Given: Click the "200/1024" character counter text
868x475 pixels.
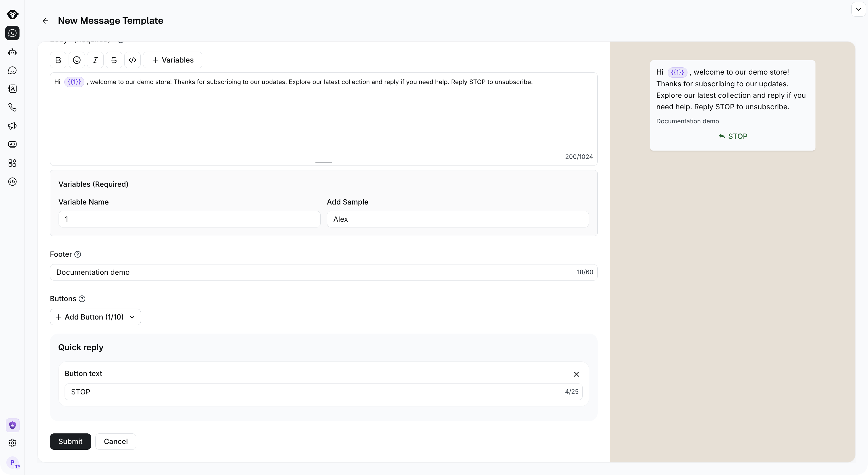Looking at the screenshot, I should pos(579,157).
